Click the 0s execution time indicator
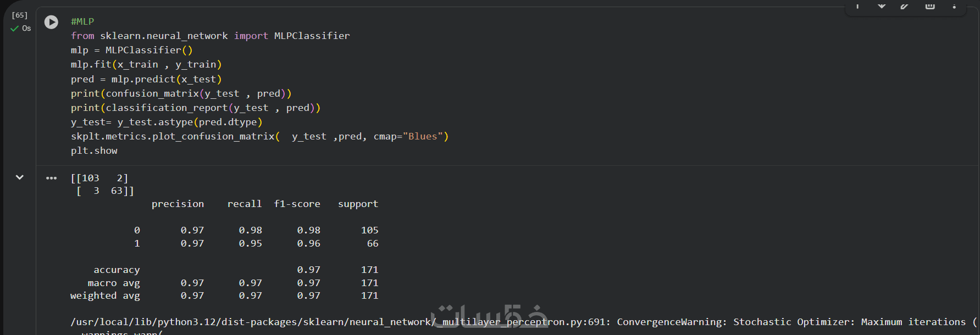The height and width of the screenshot is (335, 980). [x=26, y=29]
